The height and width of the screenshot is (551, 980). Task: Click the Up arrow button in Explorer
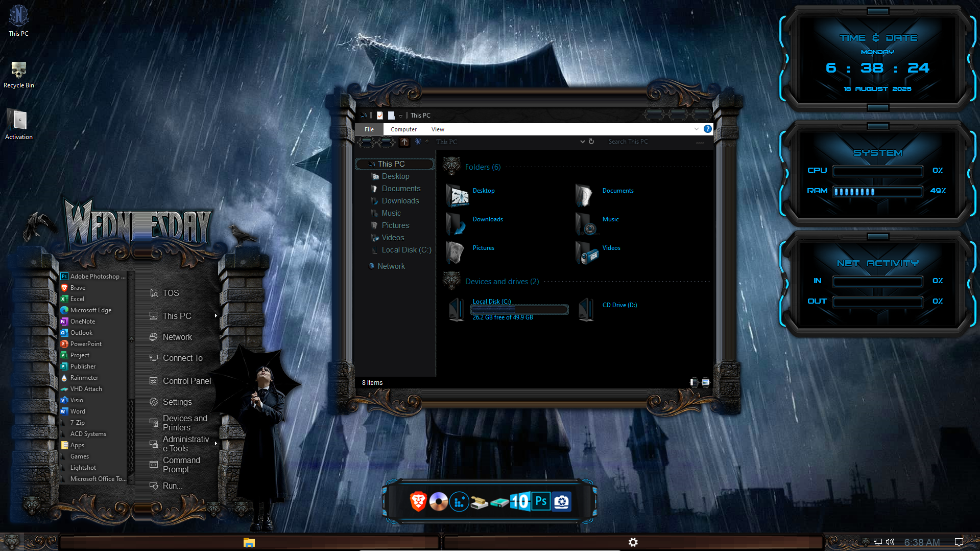pyautogui.click(x=404, y=142)
